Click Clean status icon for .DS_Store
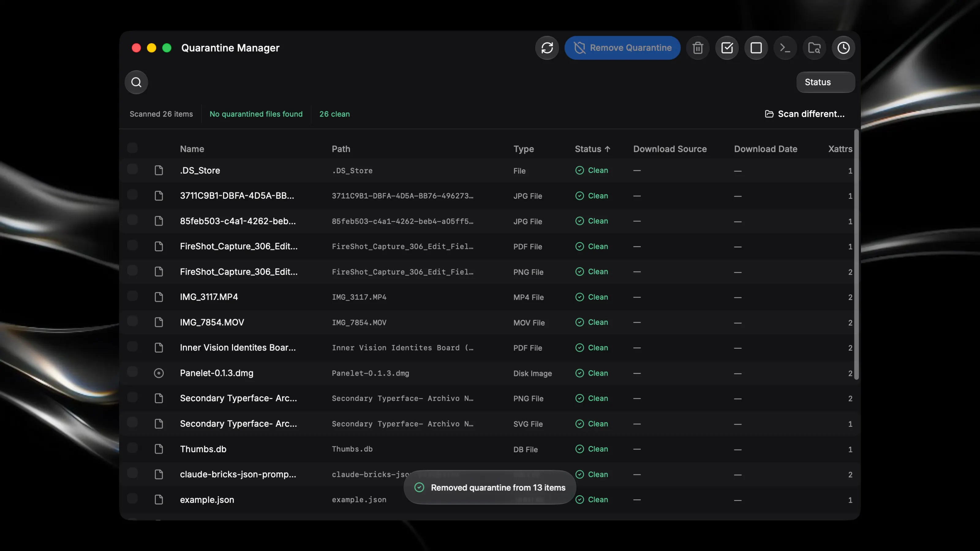The image size is (980, 551). coord(579,171)
